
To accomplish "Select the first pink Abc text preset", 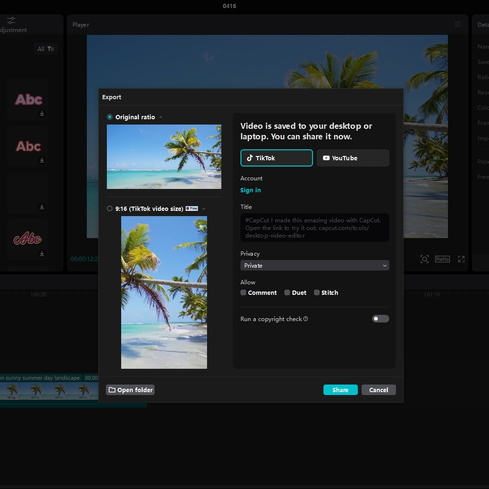I will tap(28, 99).
